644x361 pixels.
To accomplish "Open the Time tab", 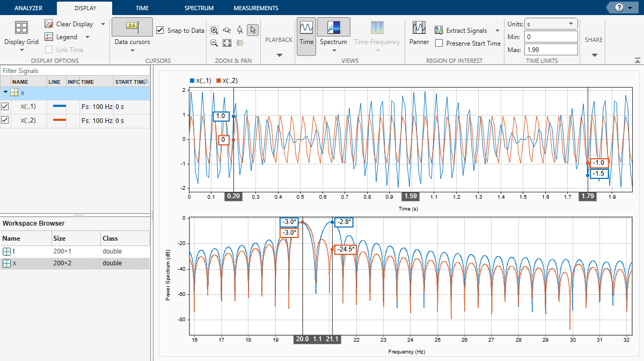I will pos(143,8).
